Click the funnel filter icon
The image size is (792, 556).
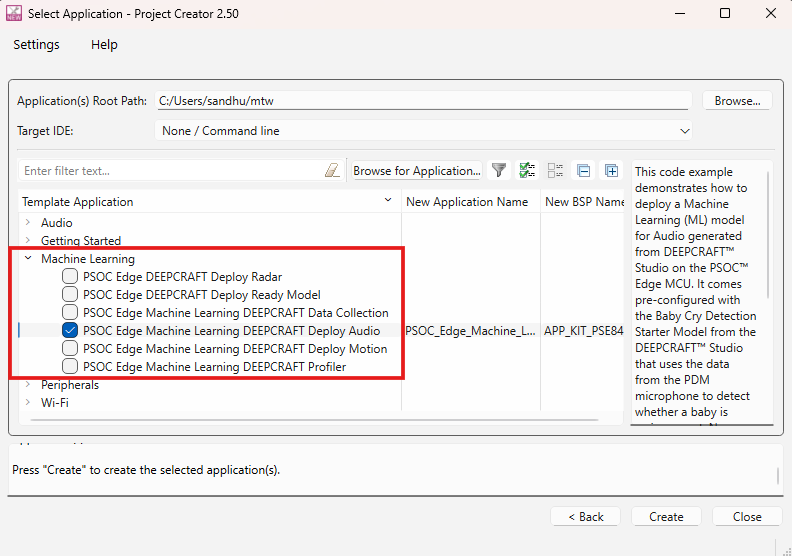499,171
